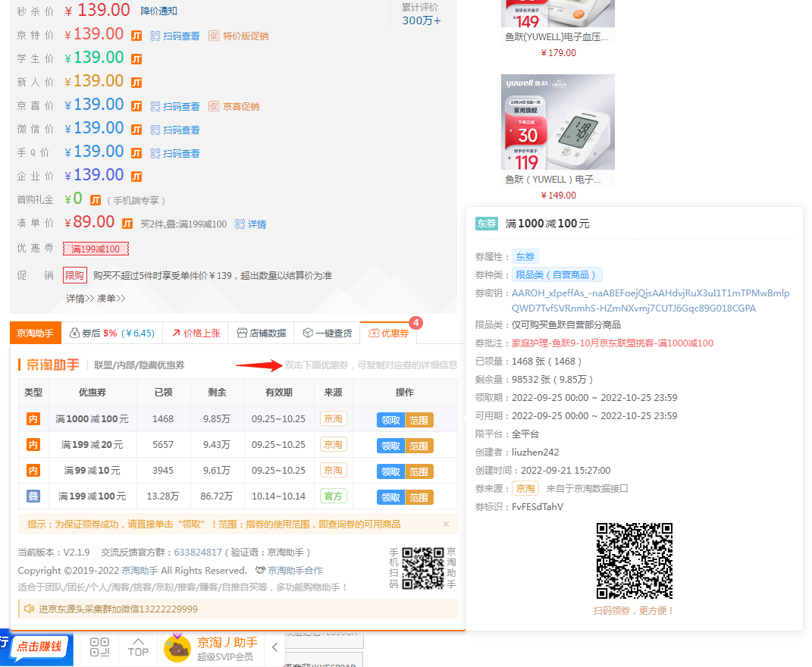
Task: Click the orange icon beside 微信价 price
Action: coord(136,130)
